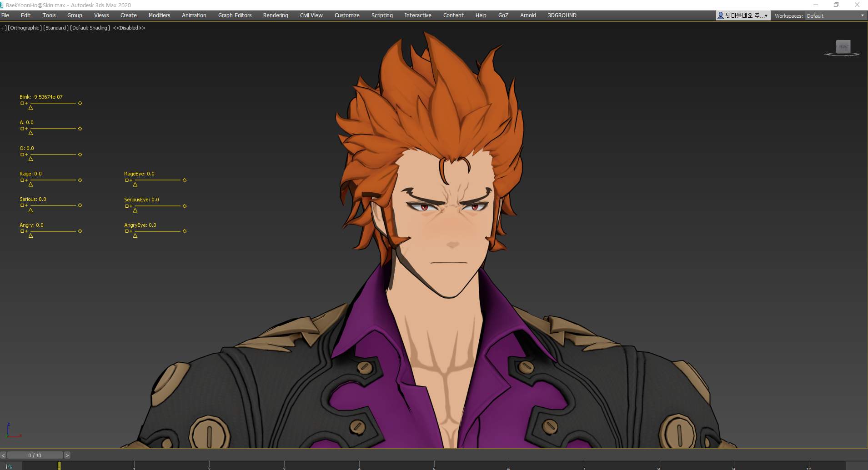Select the Serious slider's square move handle
This screenshot has width=868, height=470.
click(22, 205)
